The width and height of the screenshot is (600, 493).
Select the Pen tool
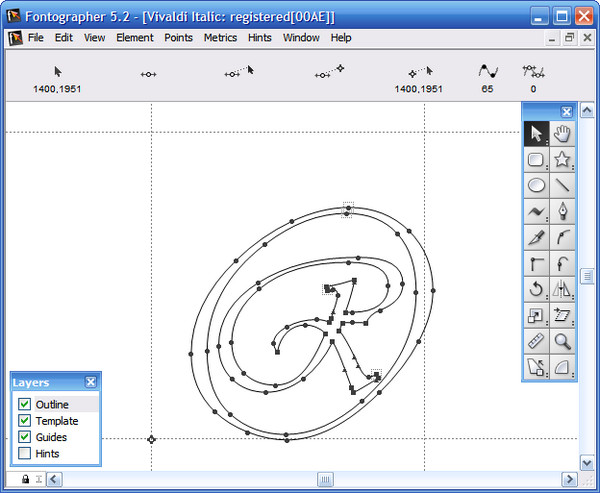coord(562,211)
